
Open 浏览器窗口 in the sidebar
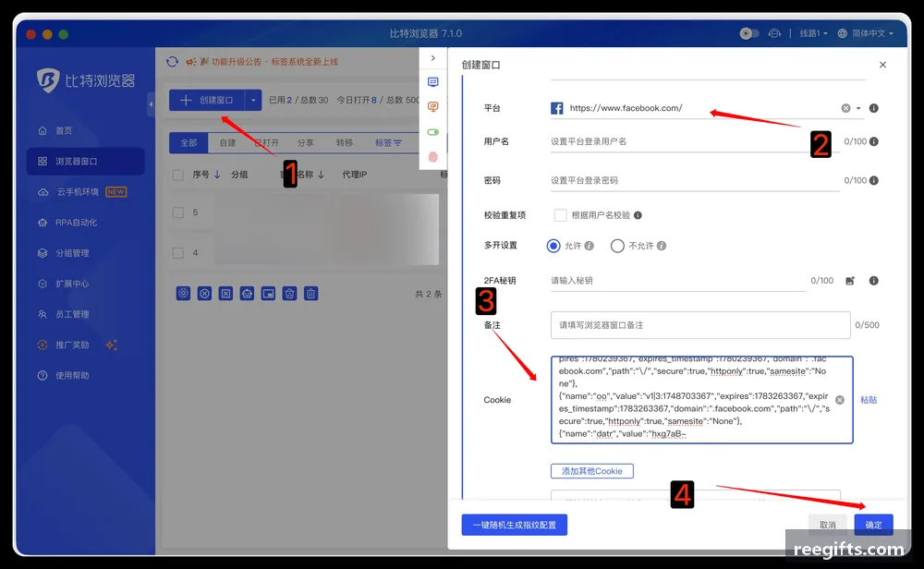pos(85,162)
